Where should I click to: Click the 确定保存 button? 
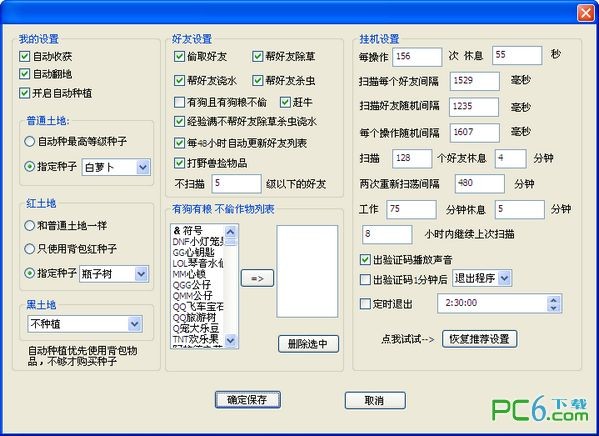(x=248, y=400)
